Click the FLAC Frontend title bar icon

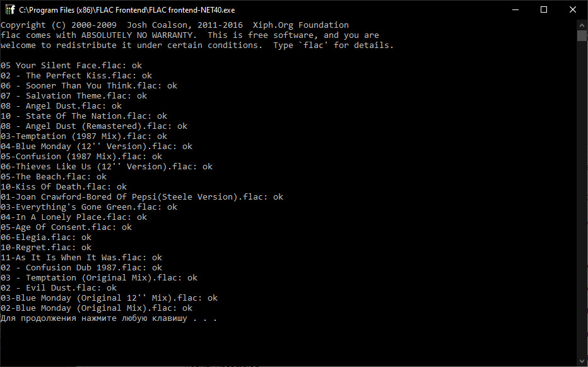pyautogui.click(x=9, y=9)
